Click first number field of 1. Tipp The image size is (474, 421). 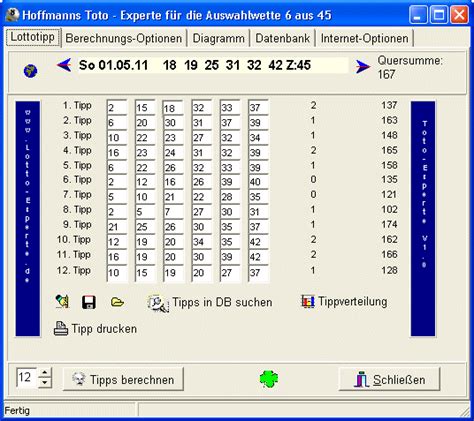click(117, 107)
